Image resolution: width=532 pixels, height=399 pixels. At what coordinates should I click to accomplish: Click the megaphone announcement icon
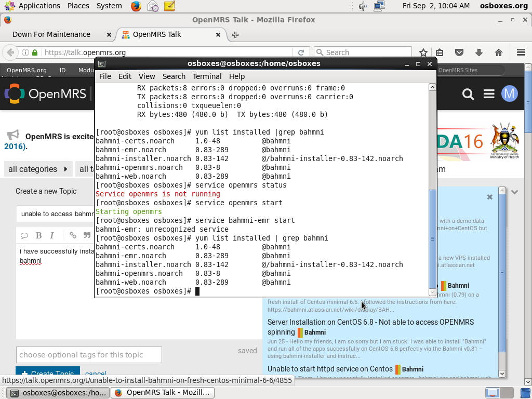coord(13,135)
